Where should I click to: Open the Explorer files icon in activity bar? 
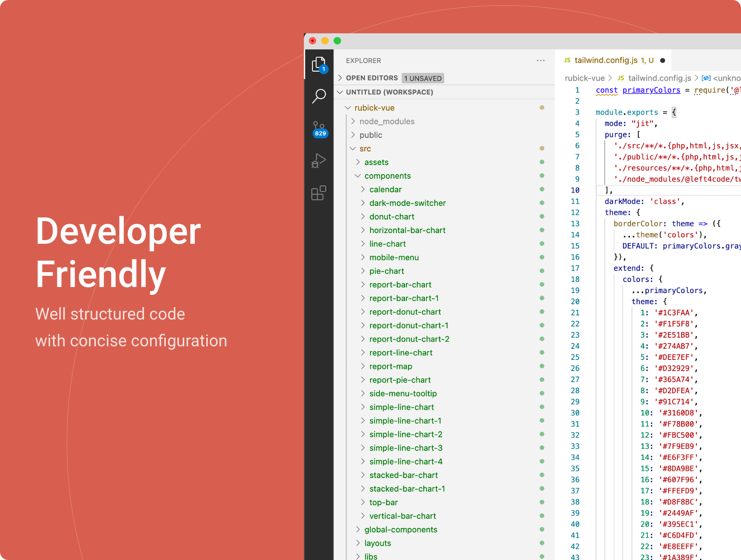point(319,65)
